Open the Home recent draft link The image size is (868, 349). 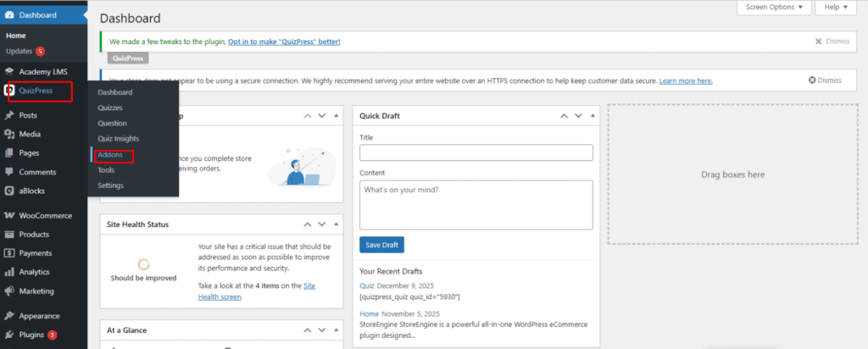click(369, 313)
